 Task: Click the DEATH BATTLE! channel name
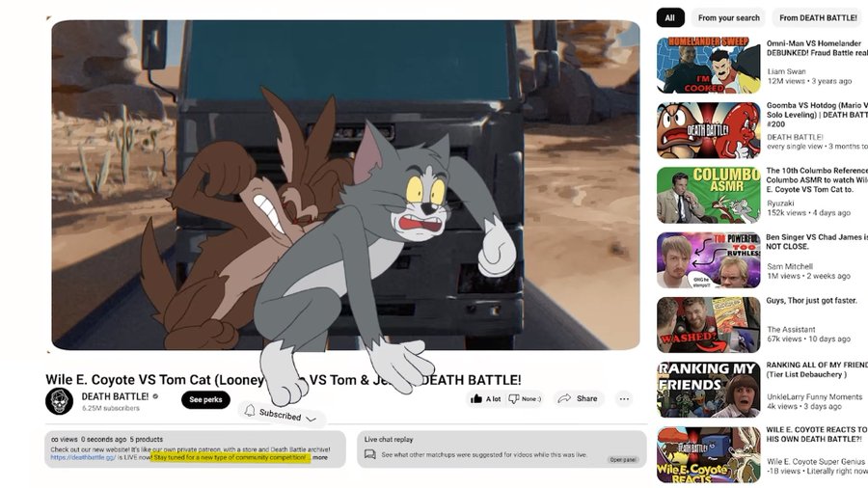(115, 396)
